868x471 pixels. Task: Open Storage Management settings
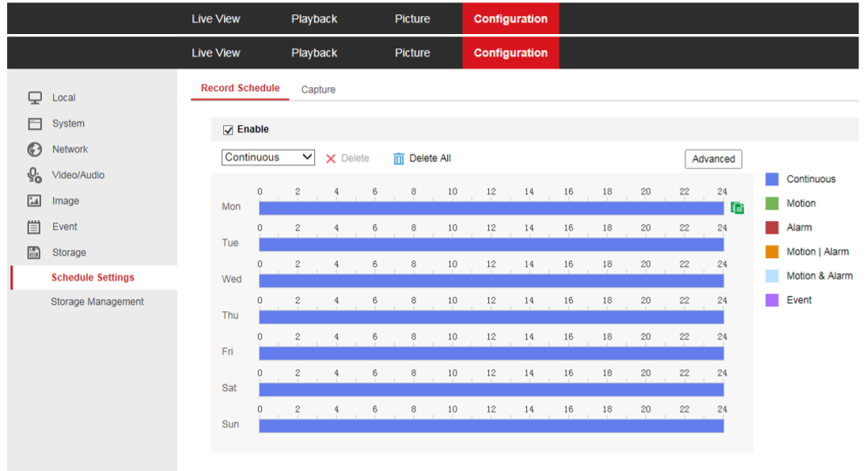pyautogui.click(x=97, y=302)
